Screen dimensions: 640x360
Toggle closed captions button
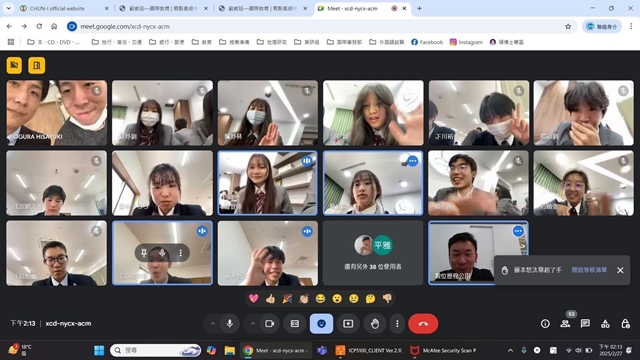pyautogui.click(x=295, y=324)
